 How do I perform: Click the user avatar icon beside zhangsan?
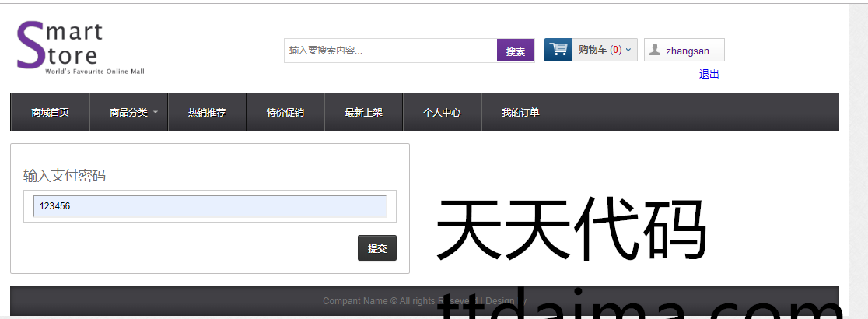point(655,51)
